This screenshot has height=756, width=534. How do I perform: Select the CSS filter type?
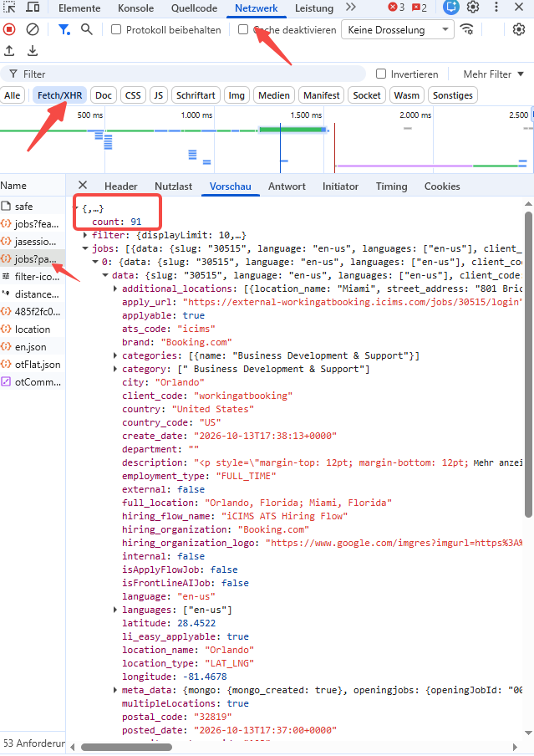click(x=133, y=95)
